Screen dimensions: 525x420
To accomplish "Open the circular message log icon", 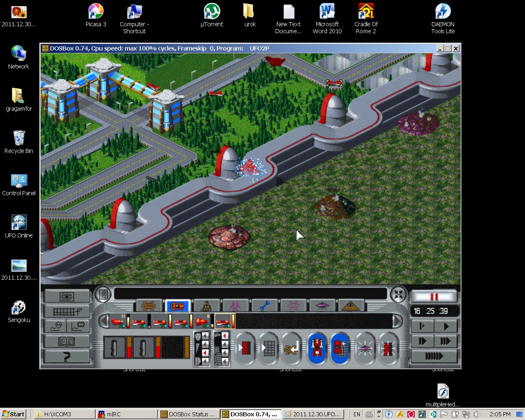I will 103,294.
